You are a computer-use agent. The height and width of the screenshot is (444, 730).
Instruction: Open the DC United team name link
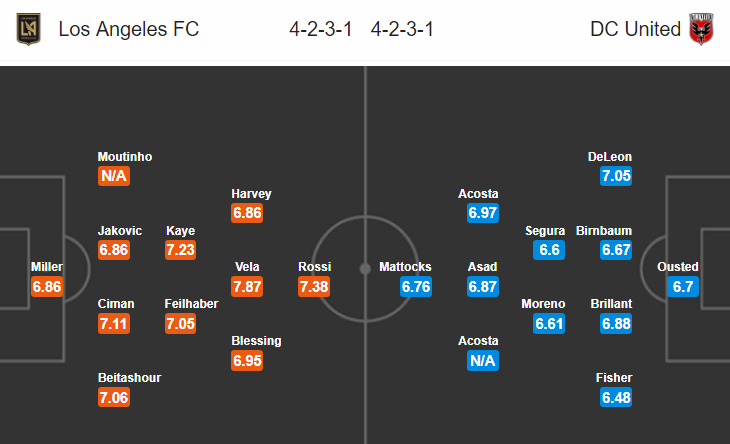coord(635,29)
